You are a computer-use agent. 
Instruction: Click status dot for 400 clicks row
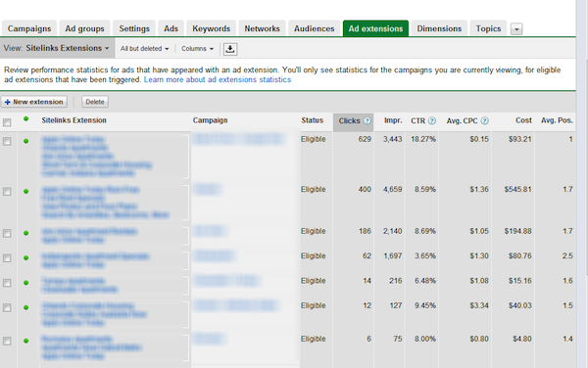(25, 191)
